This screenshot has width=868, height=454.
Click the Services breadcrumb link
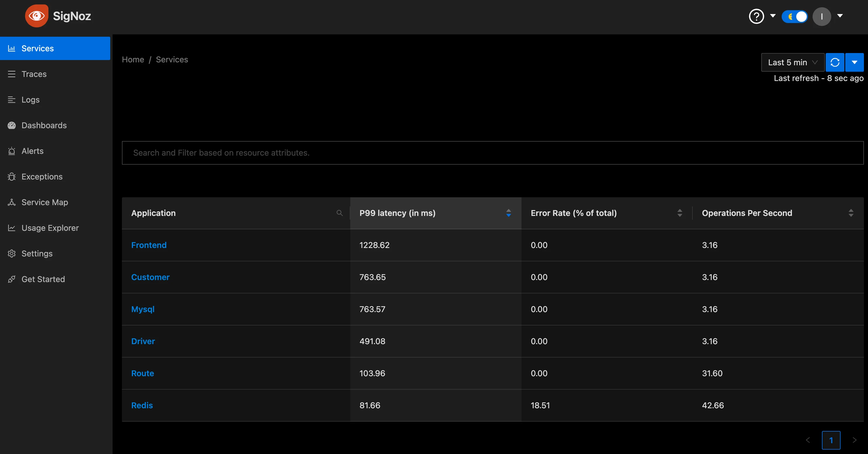coord(172,59)
